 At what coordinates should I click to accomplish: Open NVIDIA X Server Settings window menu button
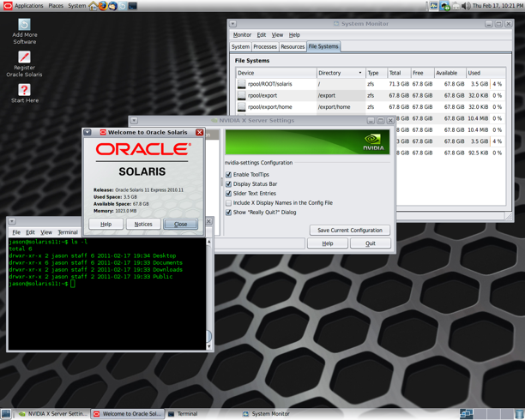135,120
